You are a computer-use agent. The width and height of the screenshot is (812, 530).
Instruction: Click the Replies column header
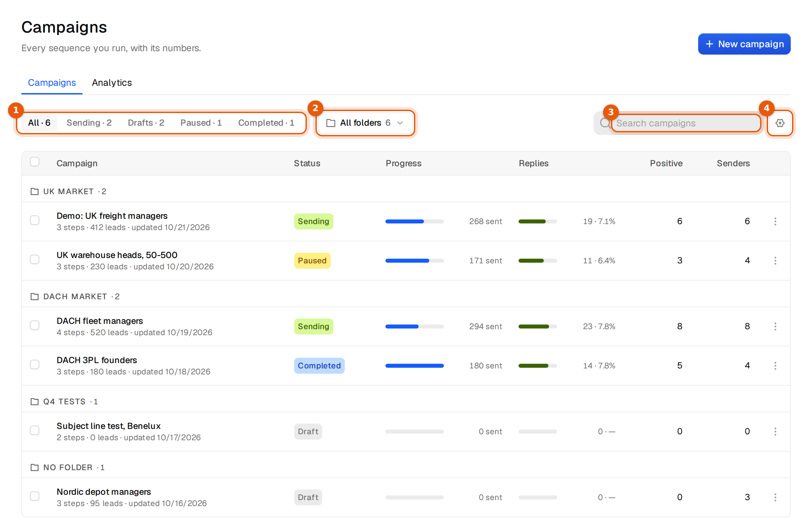coord(533,163)
